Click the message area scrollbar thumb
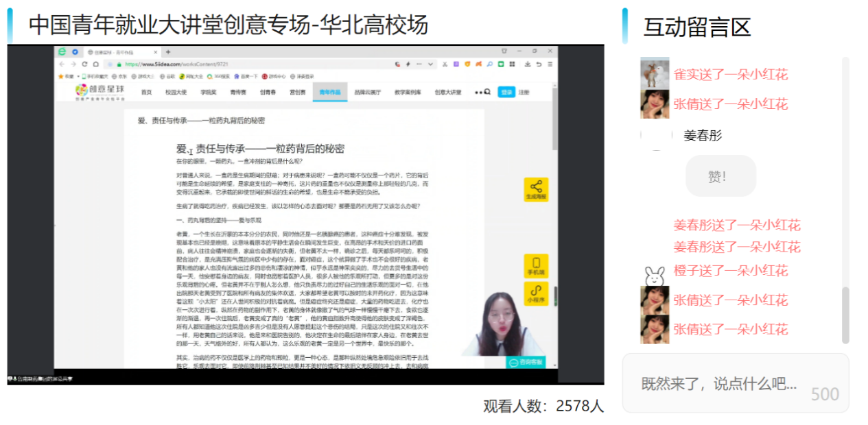This screenshot has width=868, height=425. (x=845, y=315)
